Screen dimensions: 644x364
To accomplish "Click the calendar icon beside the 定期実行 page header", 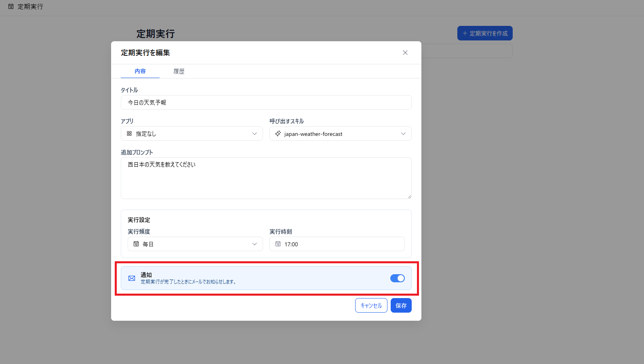I will (x=11, y=6).
